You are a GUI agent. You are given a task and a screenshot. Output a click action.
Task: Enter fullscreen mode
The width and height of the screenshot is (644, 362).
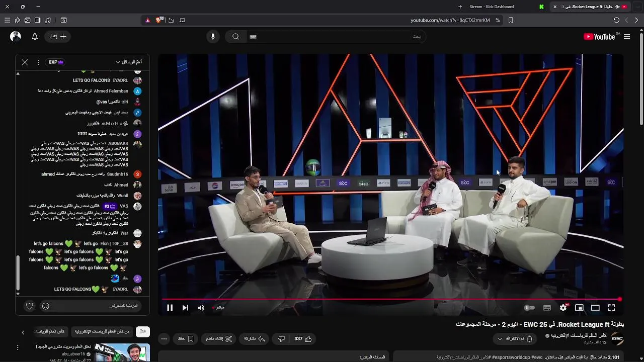pyautogui.click(x=611, y=308)
